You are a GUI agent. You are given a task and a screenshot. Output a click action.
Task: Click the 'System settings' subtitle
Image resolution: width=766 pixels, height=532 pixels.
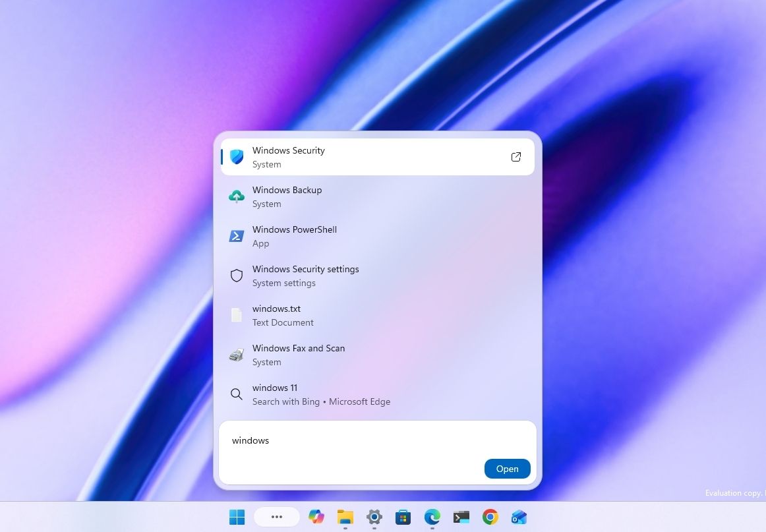[283, 283]
